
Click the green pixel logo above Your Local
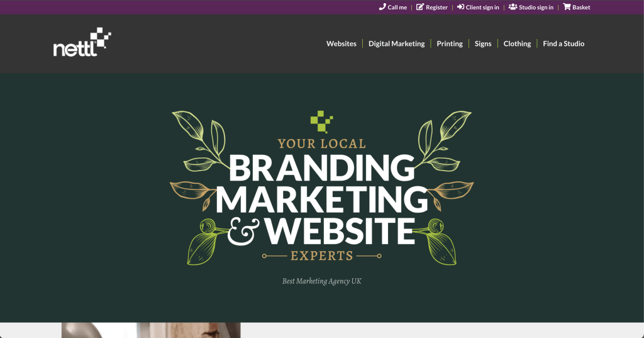tap(321, 121)
